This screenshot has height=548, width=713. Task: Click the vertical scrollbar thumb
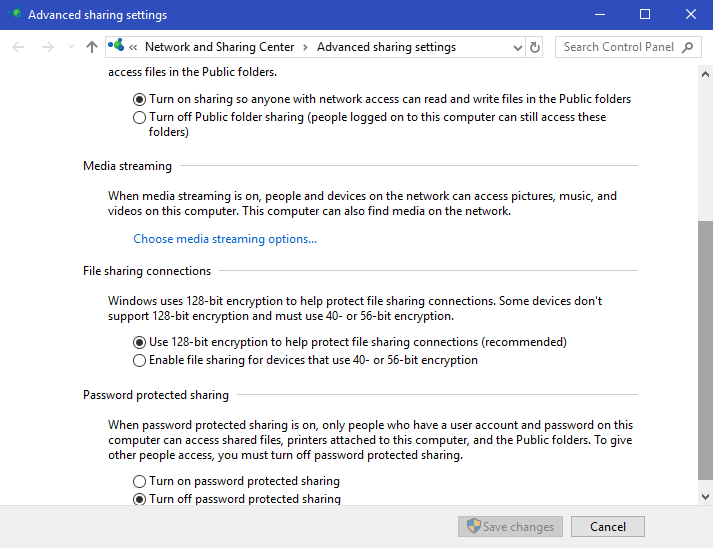pyautogui.click(x=705, y=350)
